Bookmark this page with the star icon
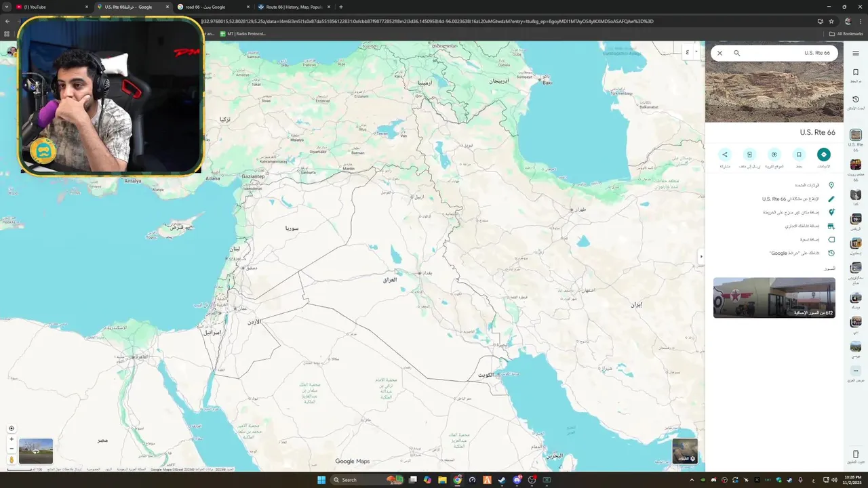The width and height of the screenshot is (868, 488). (831, 21)
